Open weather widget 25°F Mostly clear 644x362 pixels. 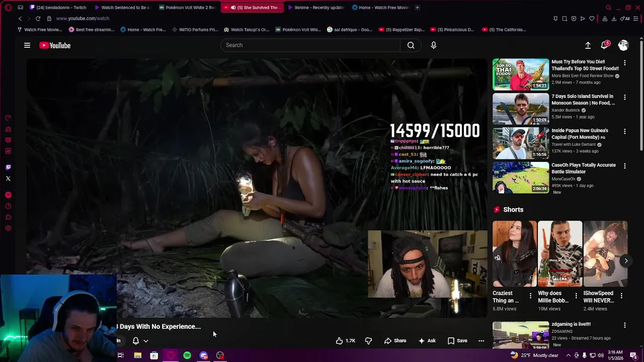click(534, 355)
